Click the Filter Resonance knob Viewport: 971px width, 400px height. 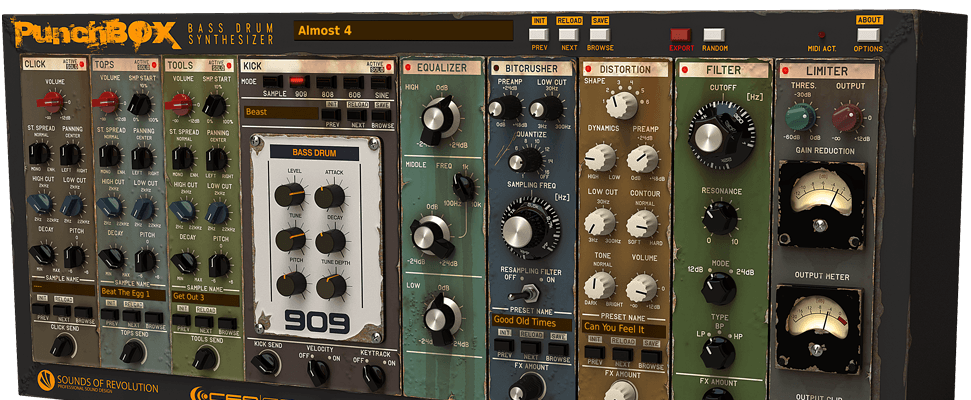point(718,216)
